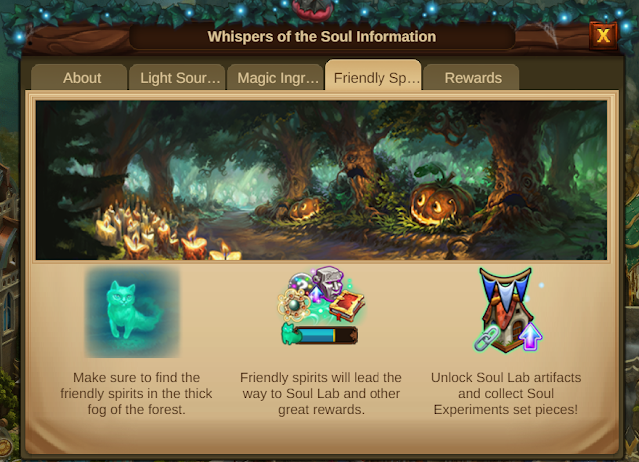The image size is (639, 462).
Task: Click the small green cat progress icon
Action: pos(290,334)
